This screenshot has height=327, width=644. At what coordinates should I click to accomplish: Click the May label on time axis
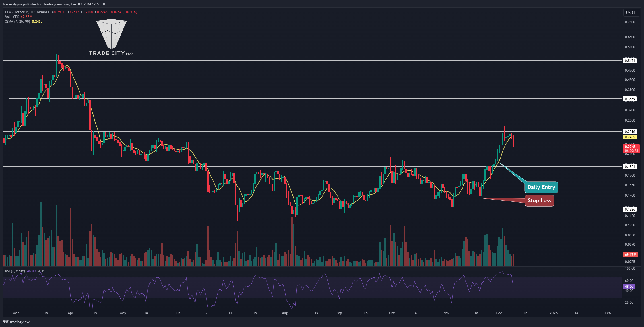pos(123,313)
